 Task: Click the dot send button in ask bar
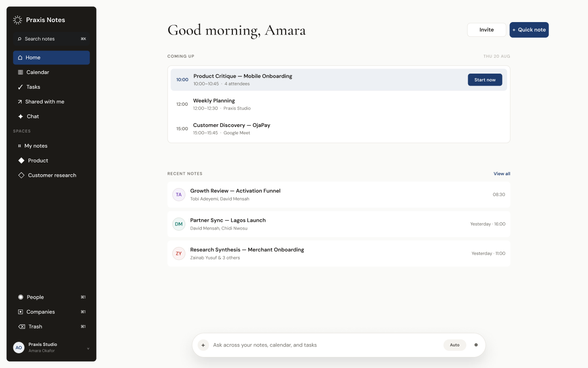(476, 345)
